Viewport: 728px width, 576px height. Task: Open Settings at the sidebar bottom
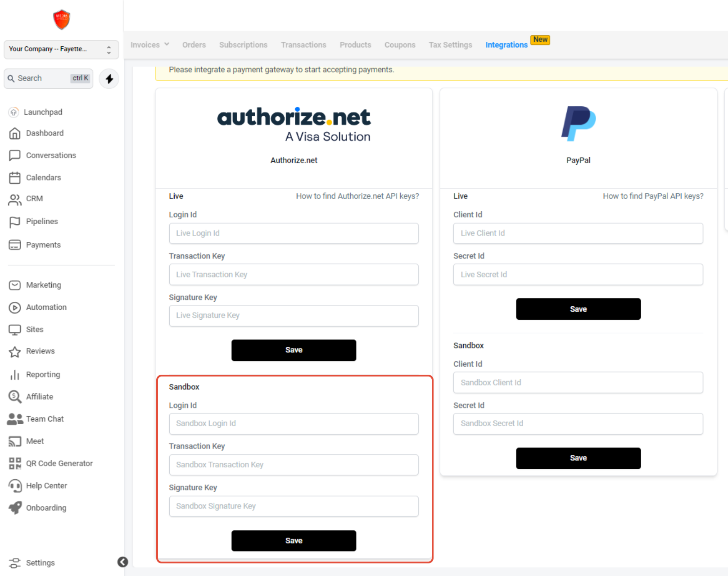pyautogui.click(x=40, y=563)
